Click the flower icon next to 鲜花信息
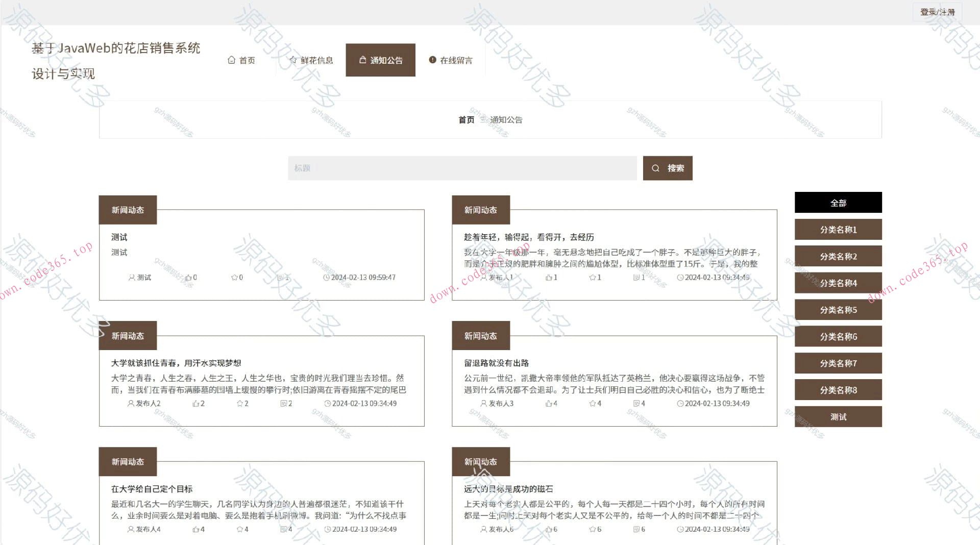This screenshot has width=980, height=545. coord(295,60)
